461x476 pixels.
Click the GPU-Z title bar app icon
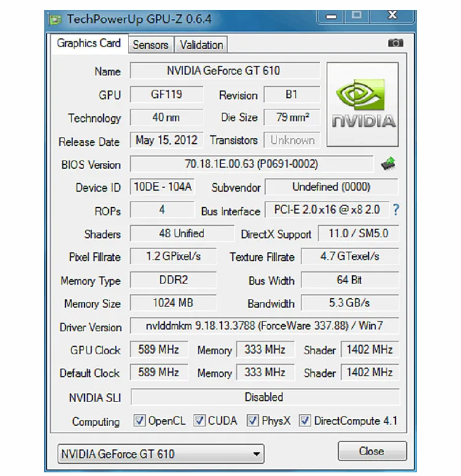pos(55,20)
